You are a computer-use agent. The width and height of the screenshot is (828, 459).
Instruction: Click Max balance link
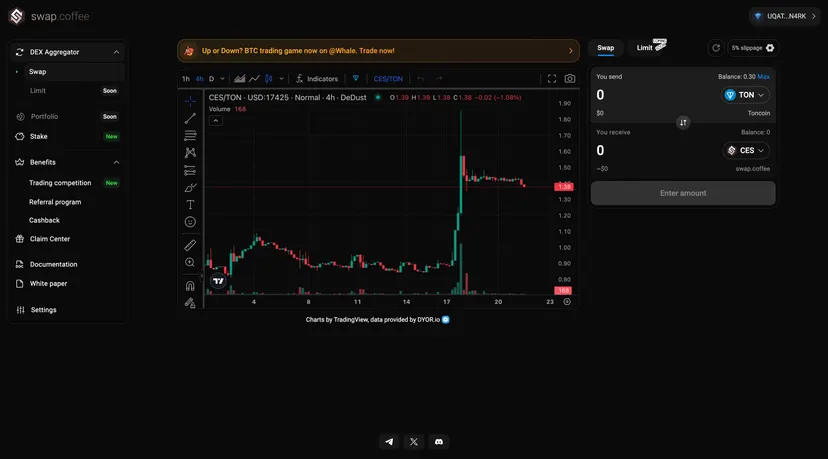(x=764, y=77)
